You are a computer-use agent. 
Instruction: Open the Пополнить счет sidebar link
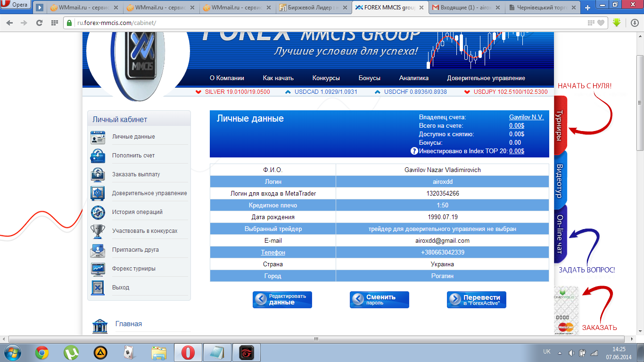[133, 156]
